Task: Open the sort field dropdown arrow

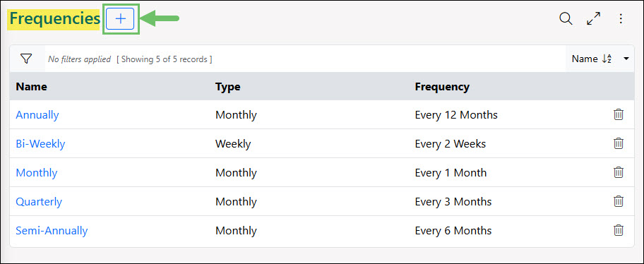Action: click(x=626, y=59)
